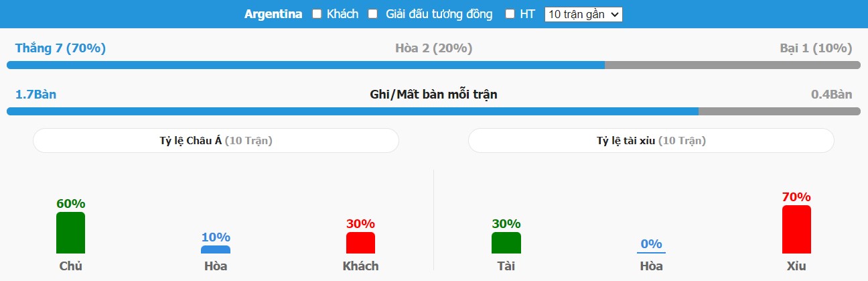
Task: Tick the Giải đấu tương đồng checkbox
Action: point(373,14)
